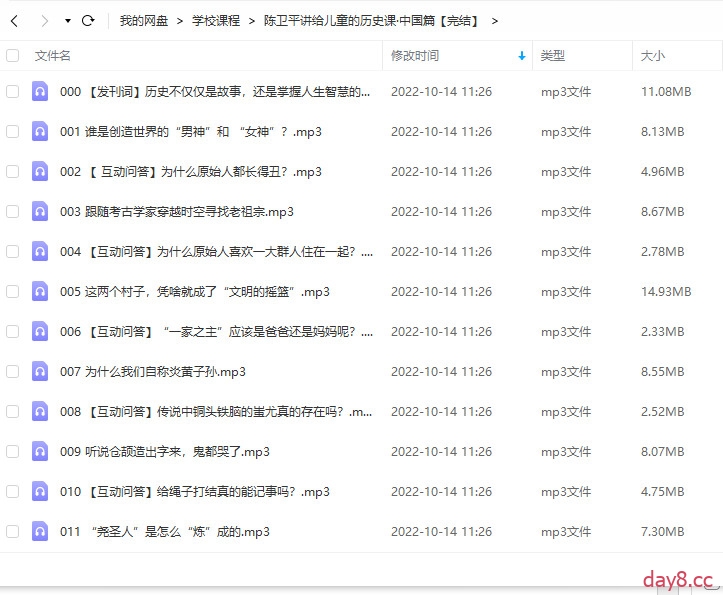Tick the checkbox for file 006
The image size is (723, 595).
pyautogui.click(x=13, y=331)
